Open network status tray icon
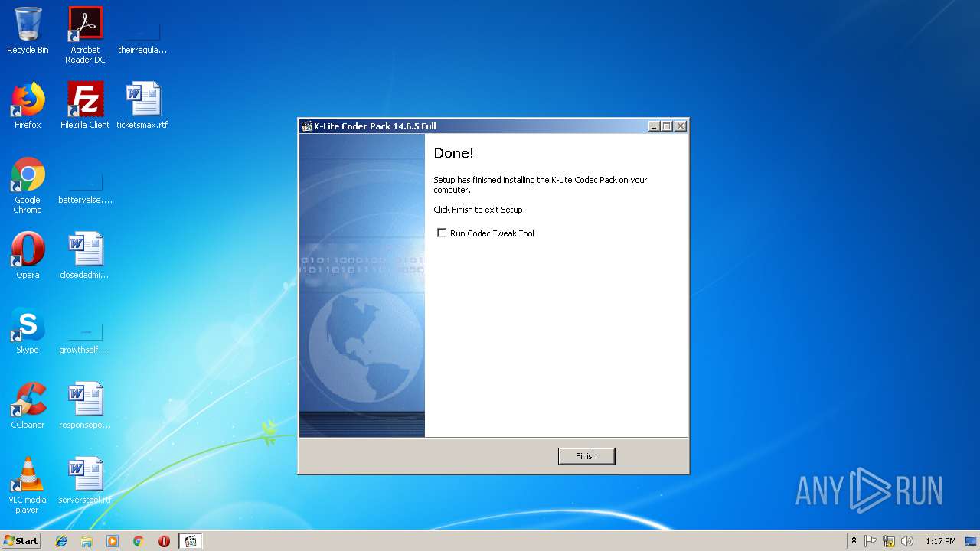Image resolution: width=980 pixels, height=551 pixels. (889, 541)
